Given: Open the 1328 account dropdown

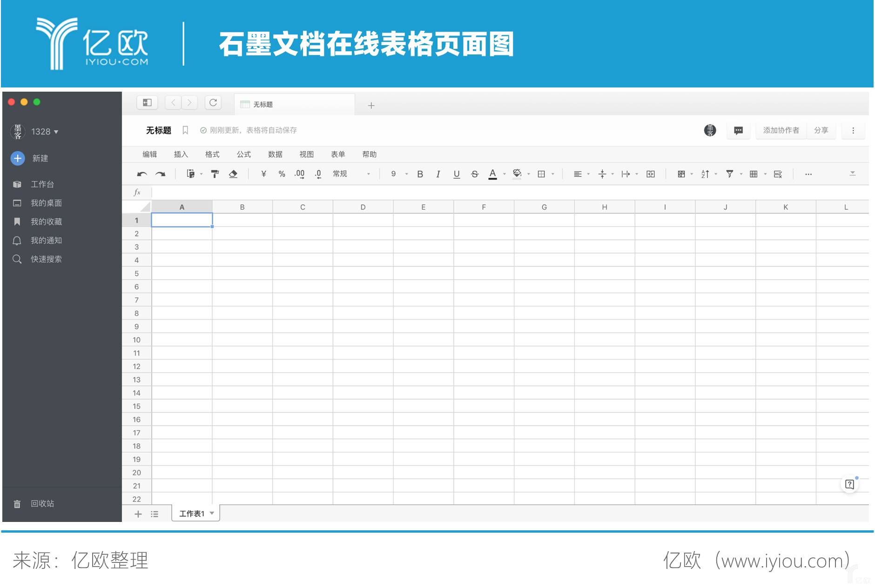Looking at the screenshot, I should [45, 132].
